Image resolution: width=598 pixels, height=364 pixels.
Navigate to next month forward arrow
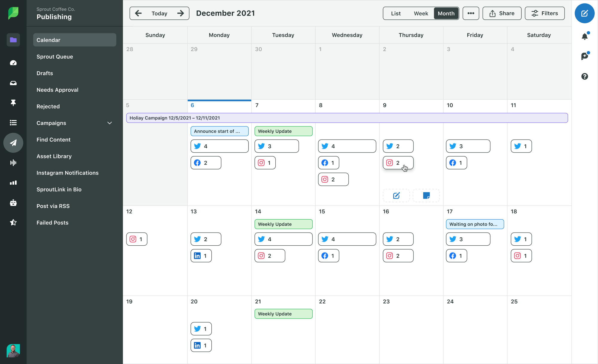coord(181,13)
